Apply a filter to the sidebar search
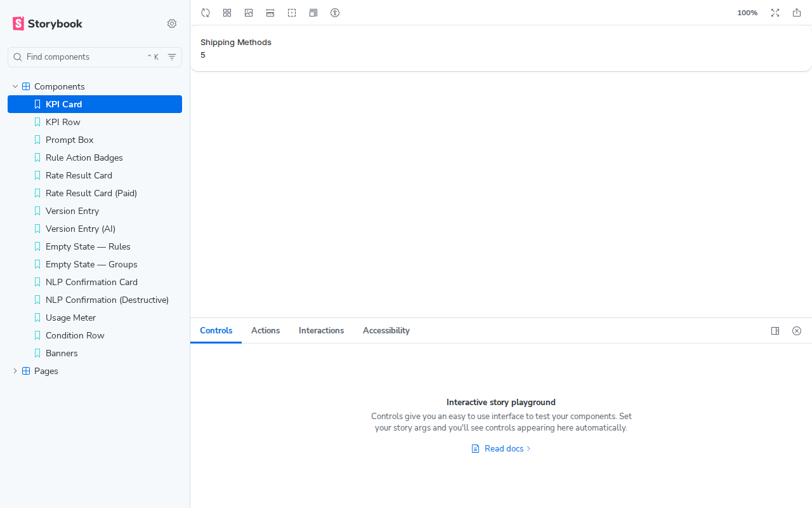This screenshot has width=812, height=508. 172,57
